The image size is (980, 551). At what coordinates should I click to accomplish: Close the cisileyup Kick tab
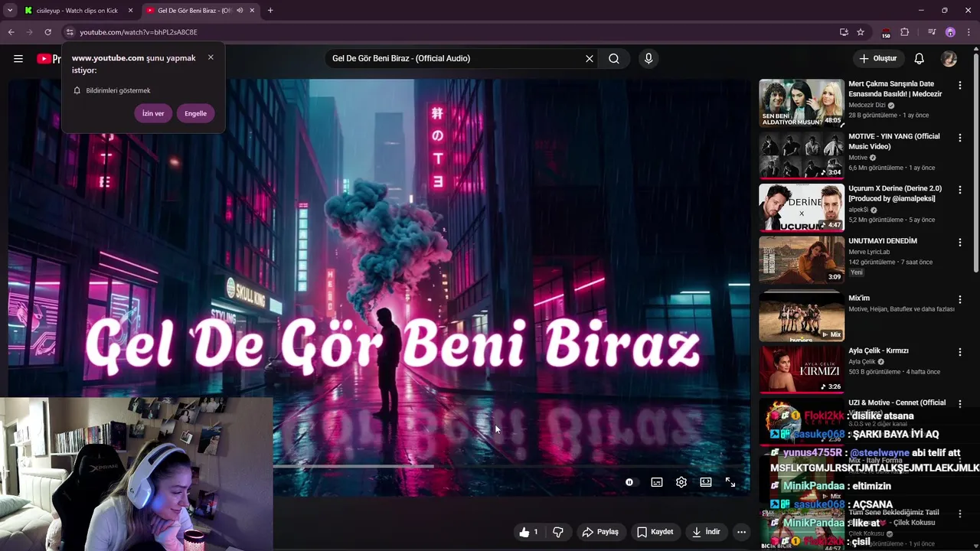(x=130, y=11)
